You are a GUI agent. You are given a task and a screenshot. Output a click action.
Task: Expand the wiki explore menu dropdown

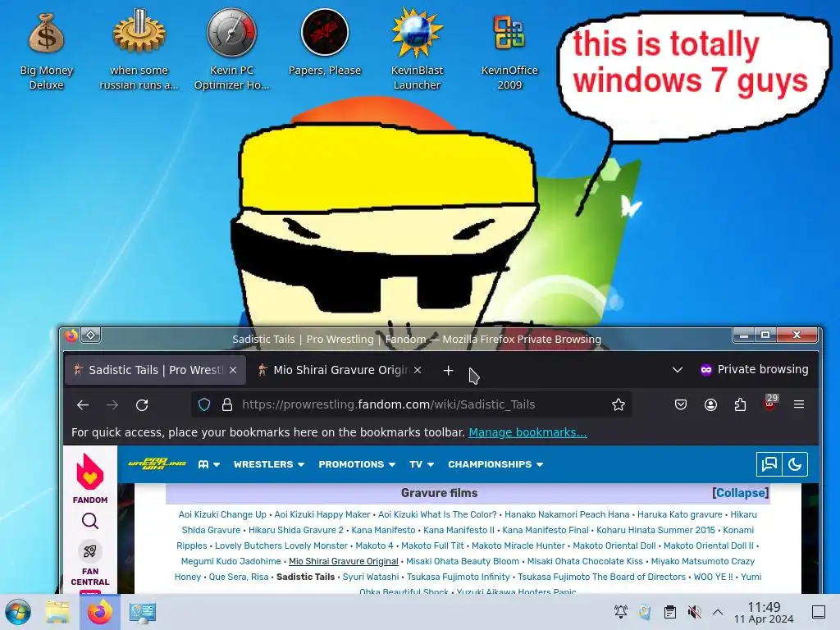[209, 464]
